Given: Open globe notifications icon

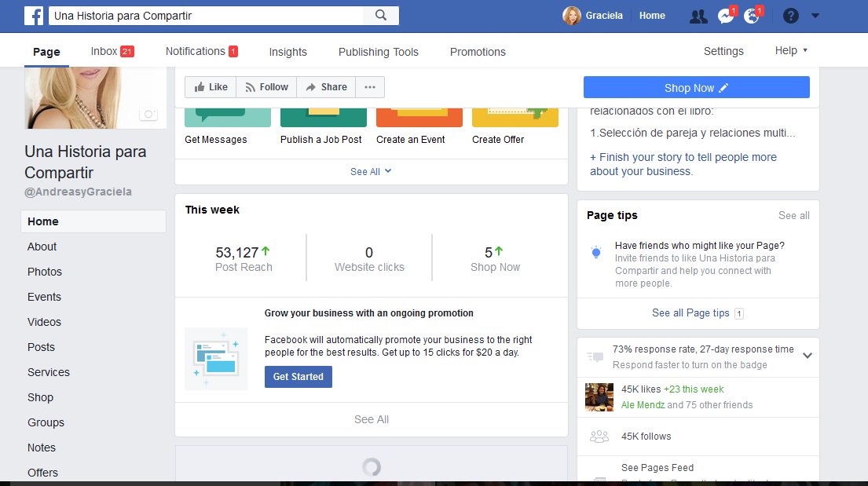Looking at the screenshot, I should click(751, 16).
